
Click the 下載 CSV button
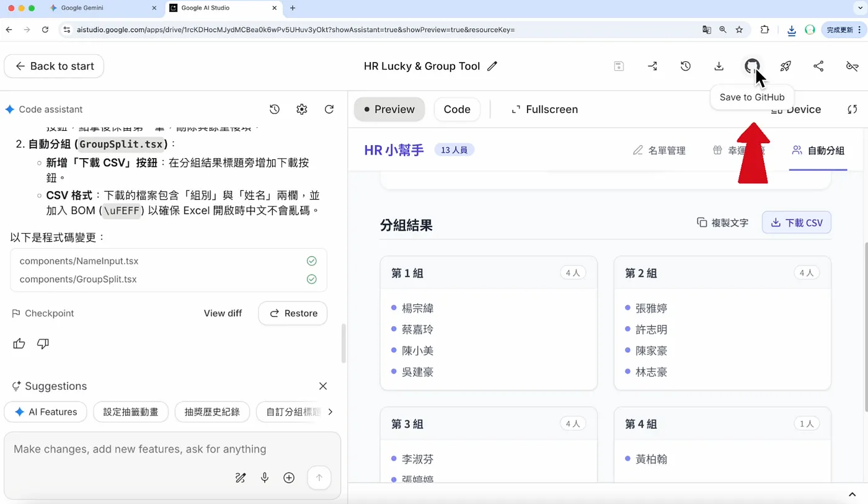pyautogui.click(x=797, y=223)
